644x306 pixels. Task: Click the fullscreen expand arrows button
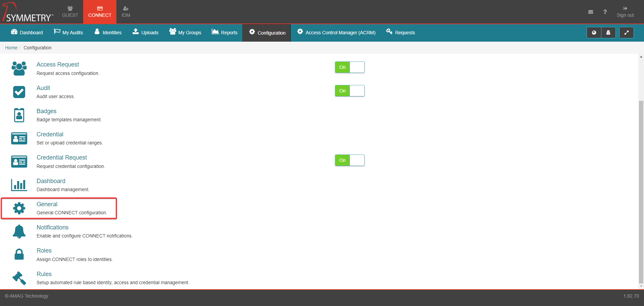pos(626,33)
